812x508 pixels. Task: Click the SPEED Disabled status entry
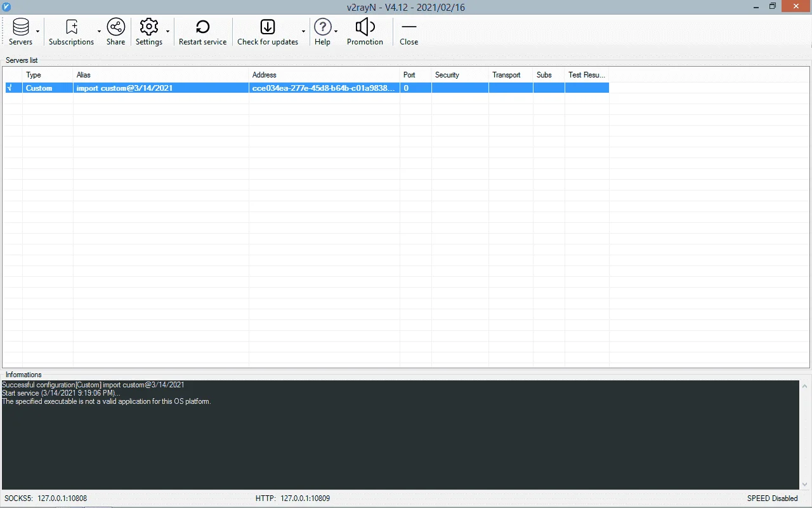point(773,498)
